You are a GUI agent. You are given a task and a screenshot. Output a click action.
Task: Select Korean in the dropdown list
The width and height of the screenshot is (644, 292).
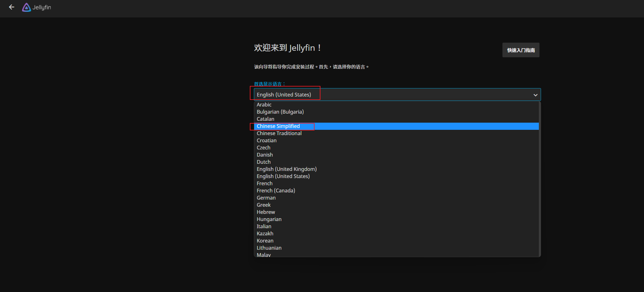265,240
